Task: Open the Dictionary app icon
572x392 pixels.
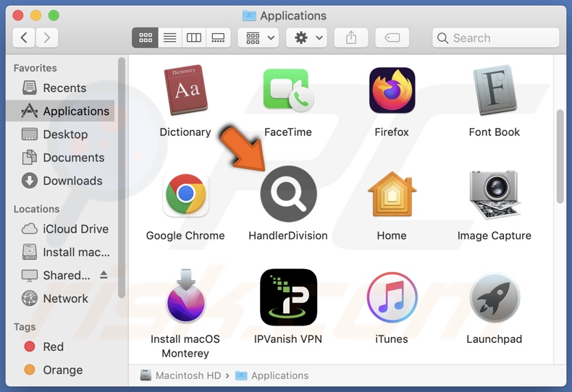Action: pos(185,90)
